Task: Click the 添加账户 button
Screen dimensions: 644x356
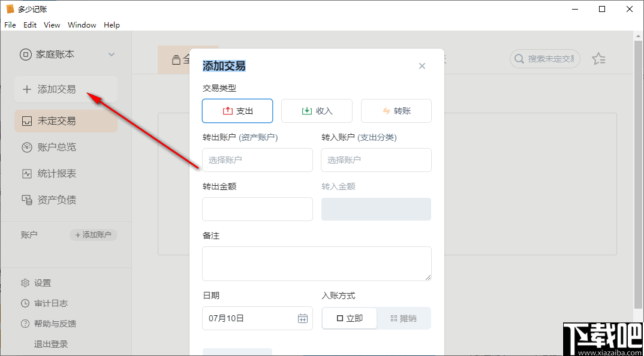Action: coord(93,234)
